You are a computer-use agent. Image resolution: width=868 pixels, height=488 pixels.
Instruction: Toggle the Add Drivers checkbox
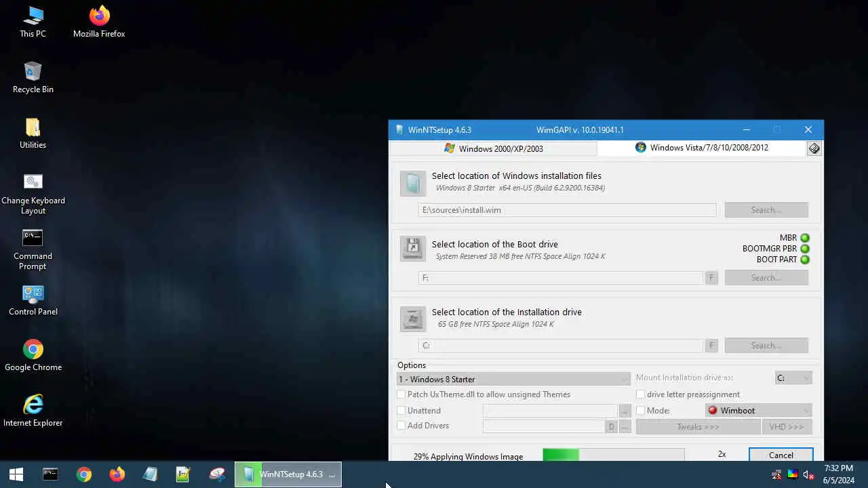[x=401, y=426]
